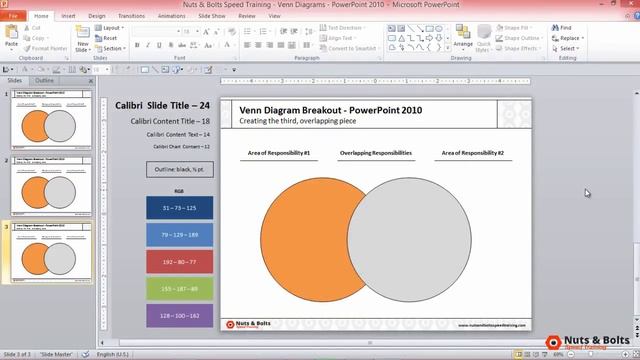Start Slide Show from status bar
Screen dimensions: 640x360
pos(544,354)
